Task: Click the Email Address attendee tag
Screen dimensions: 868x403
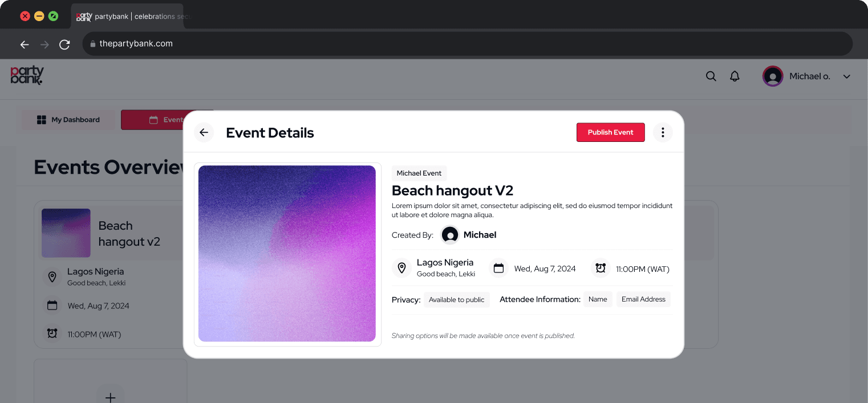Action: [643, 299]
